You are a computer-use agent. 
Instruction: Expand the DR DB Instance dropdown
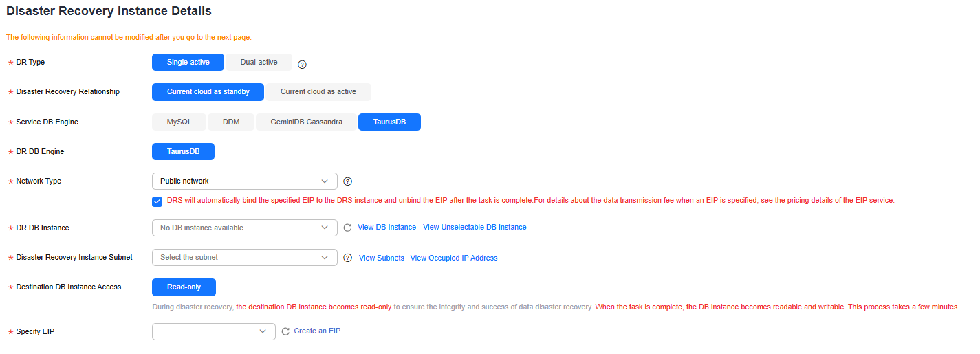tap(244, 228)
